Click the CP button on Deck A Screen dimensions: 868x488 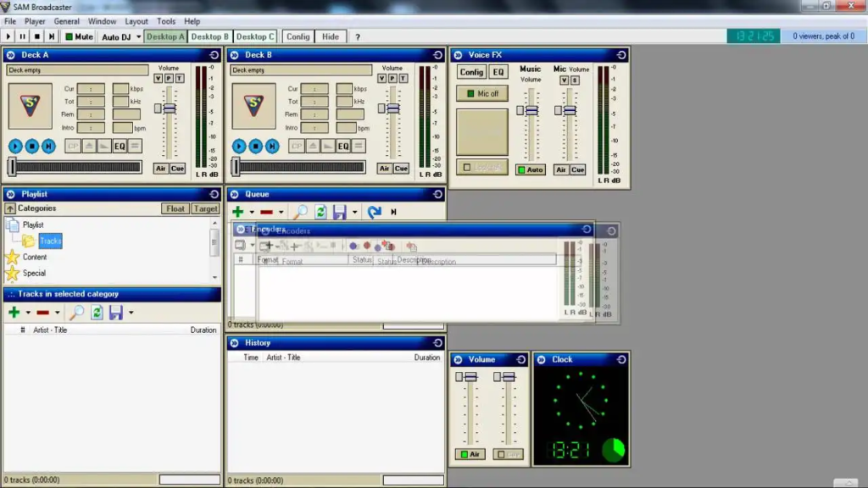pyautogui.click(x=73, y=146)
